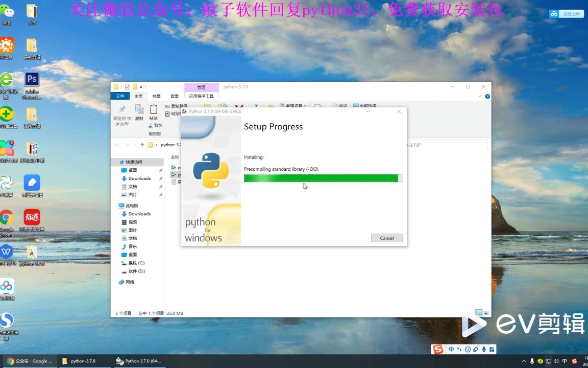Open the 文件 menu in Explorer
Image resolution: width=588 pixels, height=368 pixels.
pyautogui.click(x=121, y=96)
